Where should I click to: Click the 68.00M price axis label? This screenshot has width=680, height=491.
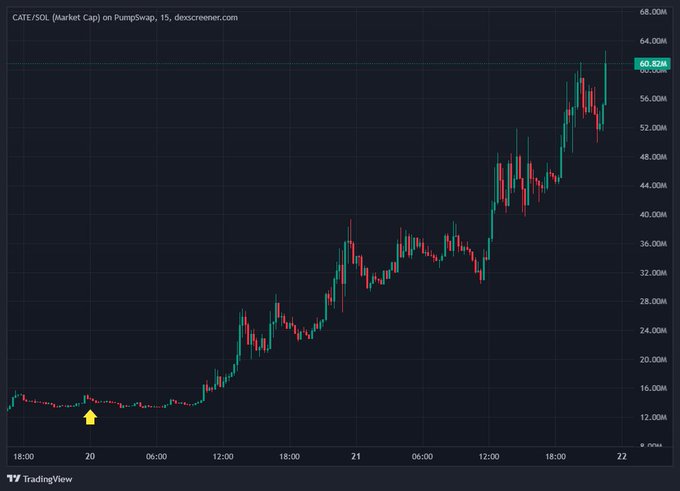(x=653, y=12)
